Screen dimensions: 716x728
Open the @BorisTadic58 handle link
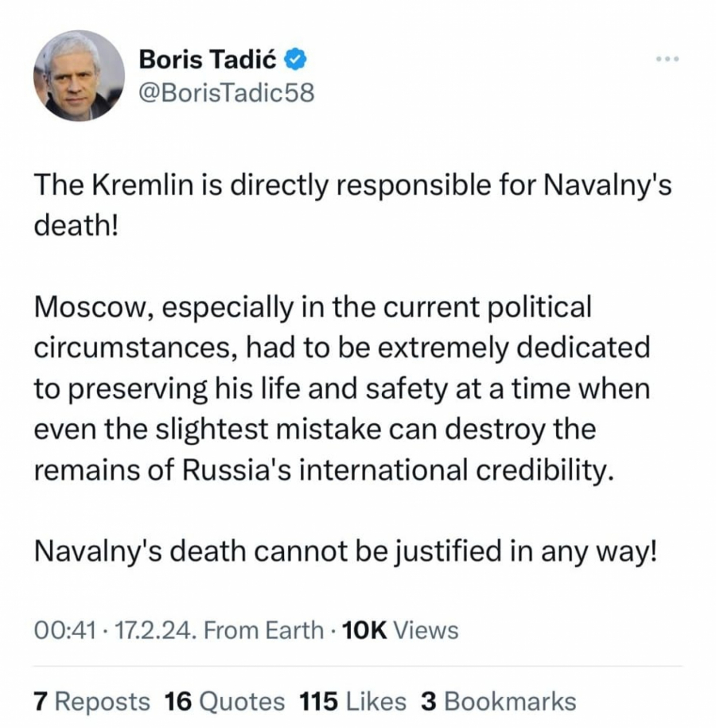coord(226,93)
